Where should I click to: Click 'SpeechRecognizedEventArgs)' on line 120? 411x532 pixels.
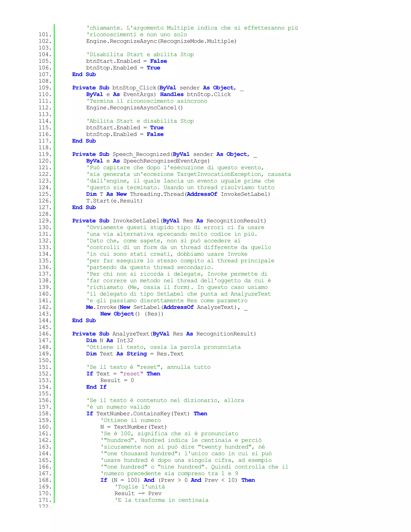167,161
